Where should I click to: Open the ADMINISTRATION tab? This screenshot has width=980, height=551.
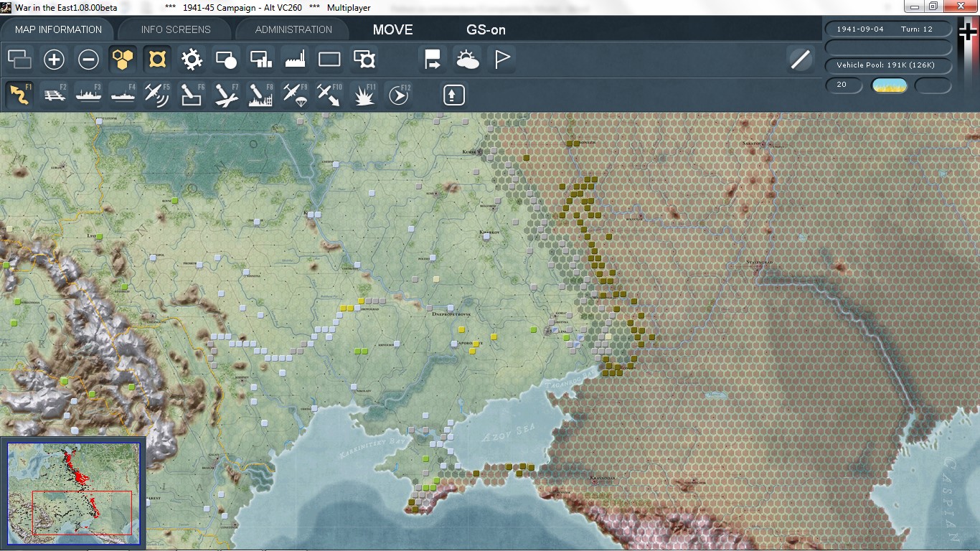293,29
